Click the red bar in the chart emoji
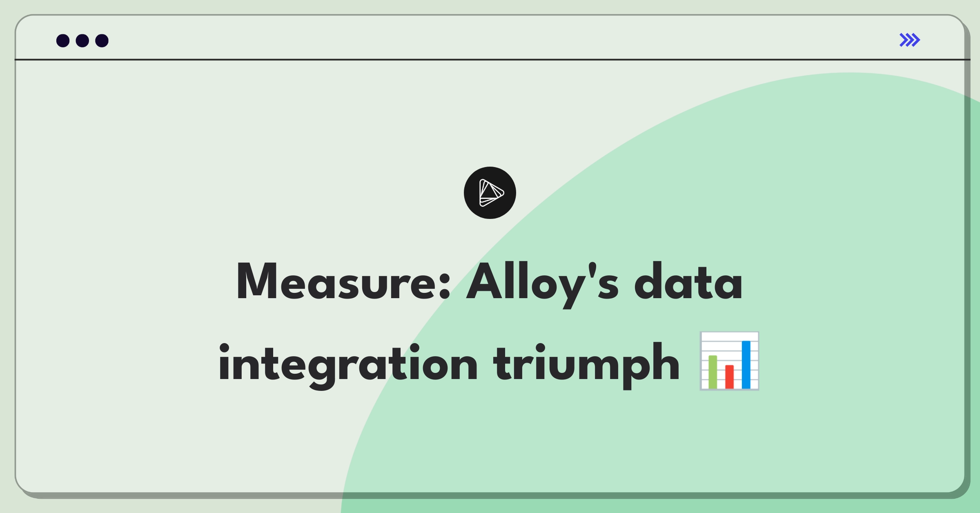Screen dimensions: 980x513 coord(730,377)
